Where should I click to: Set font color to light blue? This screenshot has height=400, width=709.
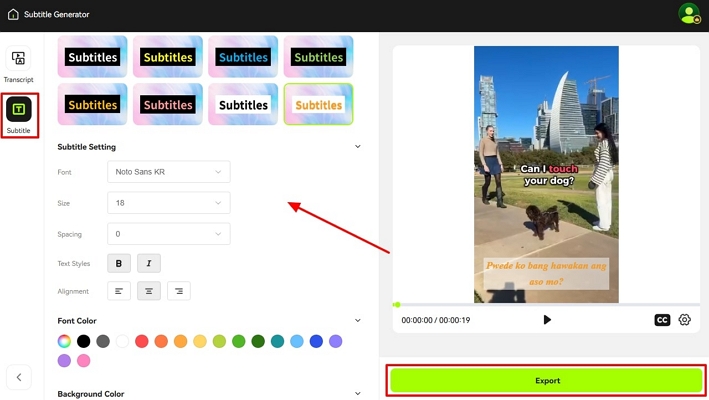(297, 341)
